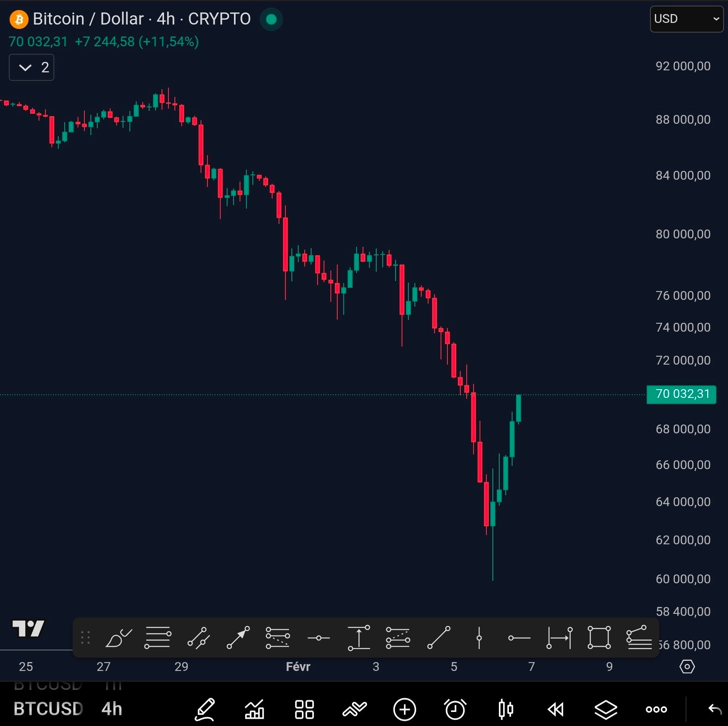
Task: Select the arrow line tool
Action: [238, 638]
